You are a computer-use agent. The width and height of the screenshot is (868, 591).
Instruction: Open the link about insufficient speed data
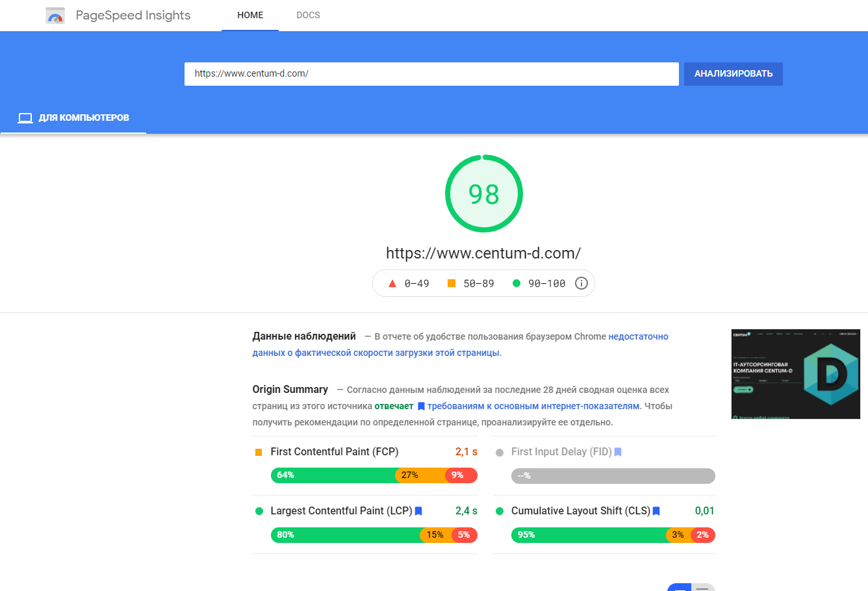pyautogui.click(x=461, y=345)
